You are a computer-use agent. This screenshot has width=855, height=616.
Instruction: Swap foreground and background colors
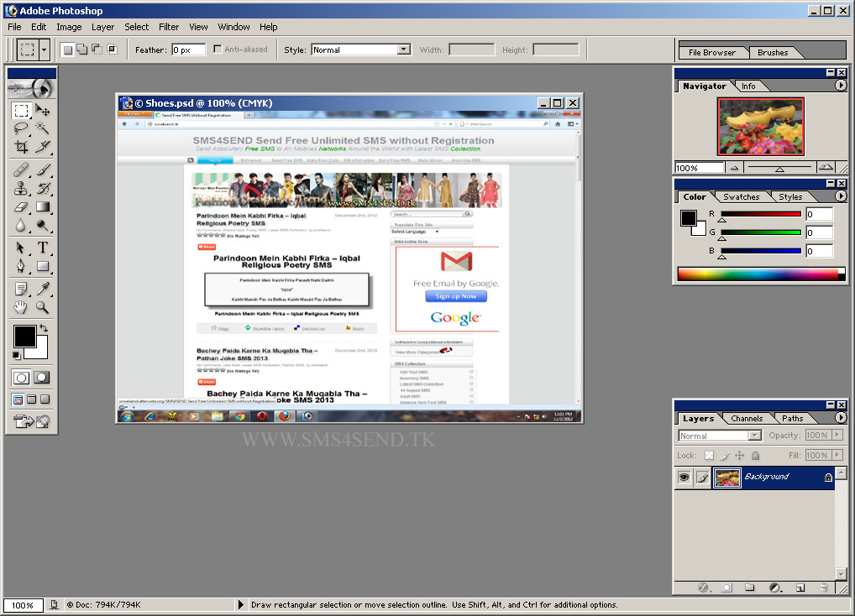(x=44, y=328)
